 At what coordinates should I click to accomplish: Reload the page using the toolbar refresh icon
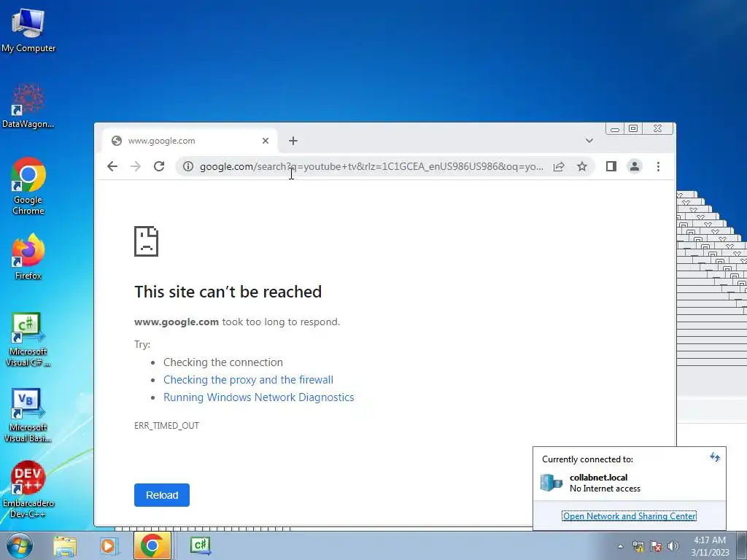click(159, 166)
